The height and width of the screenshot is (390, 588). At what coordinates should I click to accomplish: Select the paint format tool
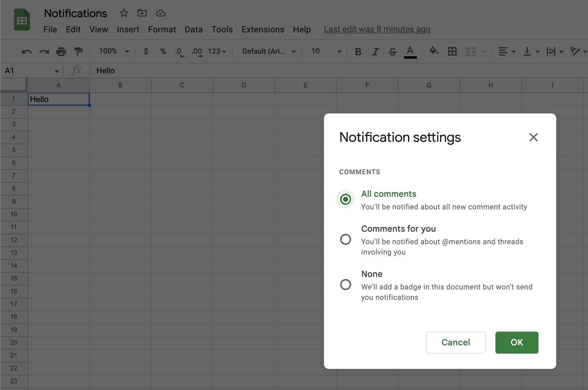click(x=79, y=51)
